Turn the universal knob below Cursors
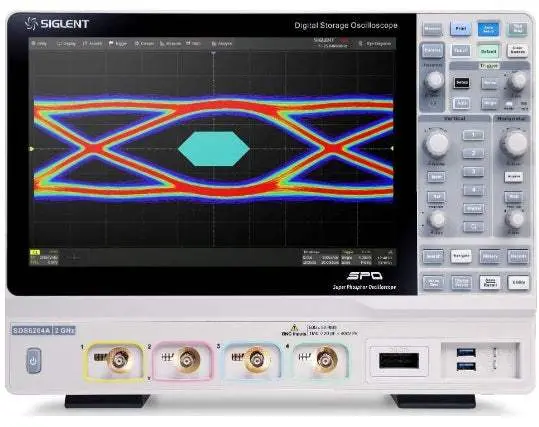Screen dimensions: 539x427 click(434, 81)
